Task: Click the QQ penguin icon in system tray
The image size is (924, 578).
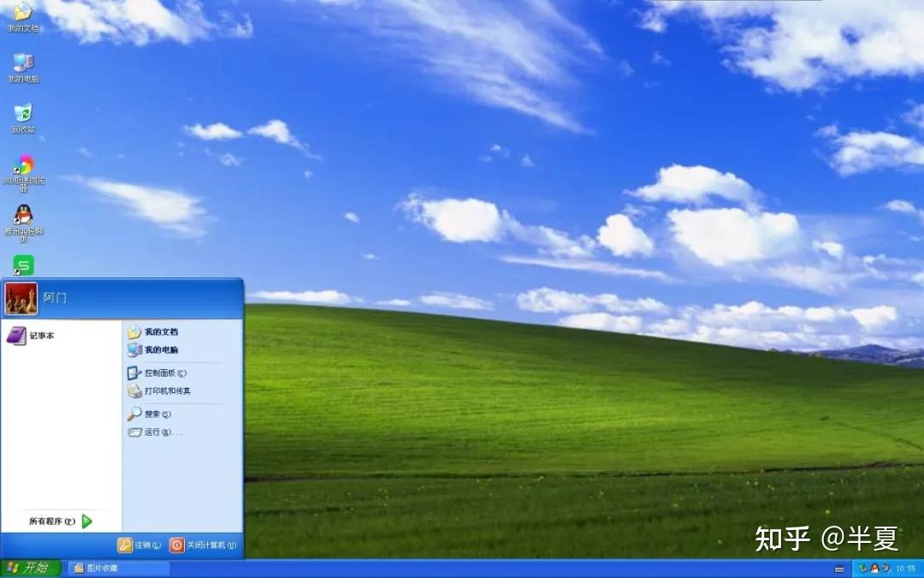Action: tap(875, 568)
